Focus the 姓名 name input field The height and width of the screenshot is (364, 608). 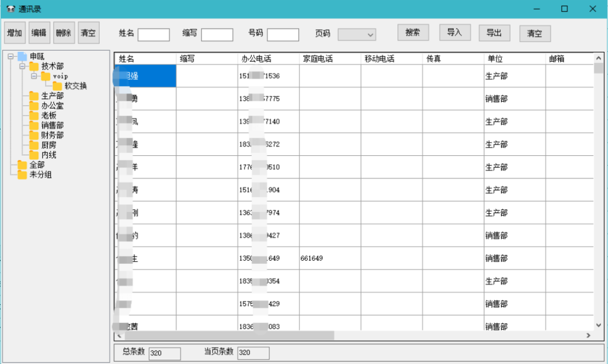(x=154, y=35)
